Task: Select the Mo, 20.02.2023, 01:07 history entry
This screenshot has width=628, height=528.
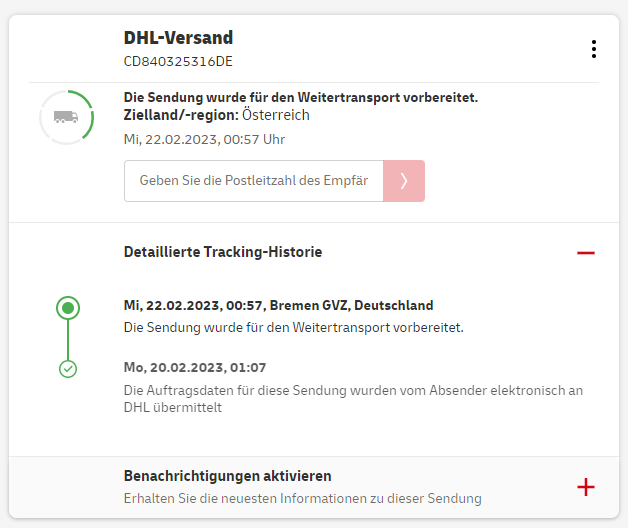Action: coord(194,367)
